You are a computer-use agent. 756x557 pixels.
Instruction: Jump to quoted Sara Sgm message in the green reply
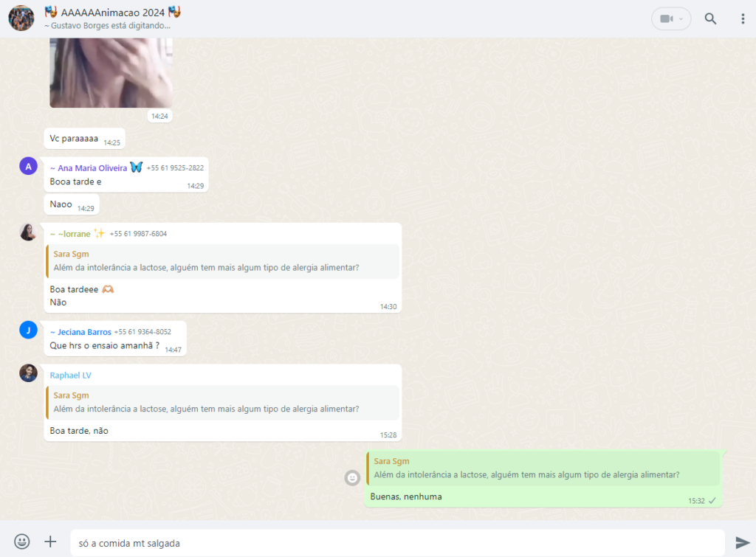click(x=543, y=468)
